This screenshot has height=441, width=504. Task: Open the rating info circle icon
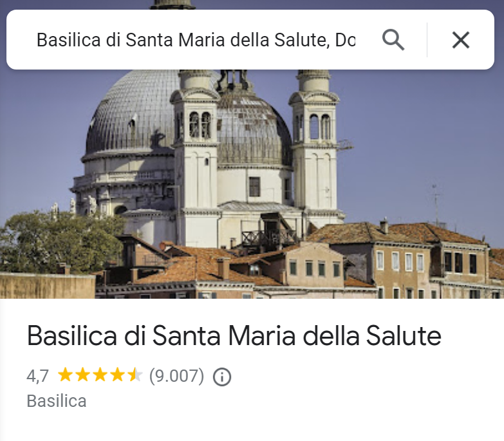[x=222, y=377]
